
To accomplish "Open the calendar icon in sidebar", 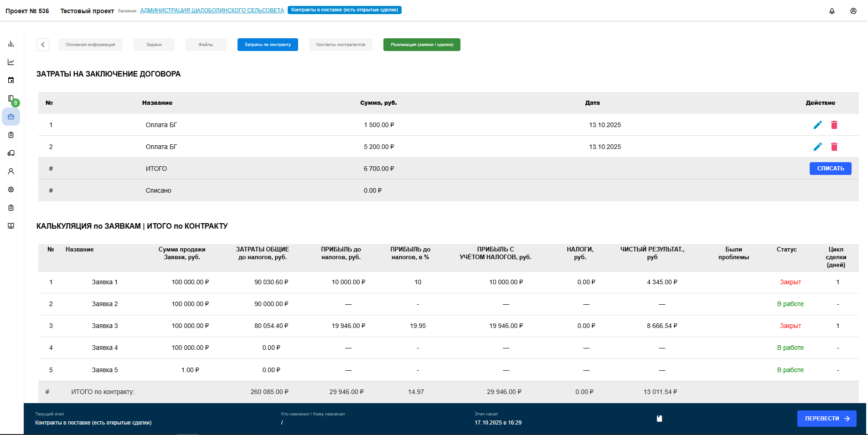I will (11, 80).
